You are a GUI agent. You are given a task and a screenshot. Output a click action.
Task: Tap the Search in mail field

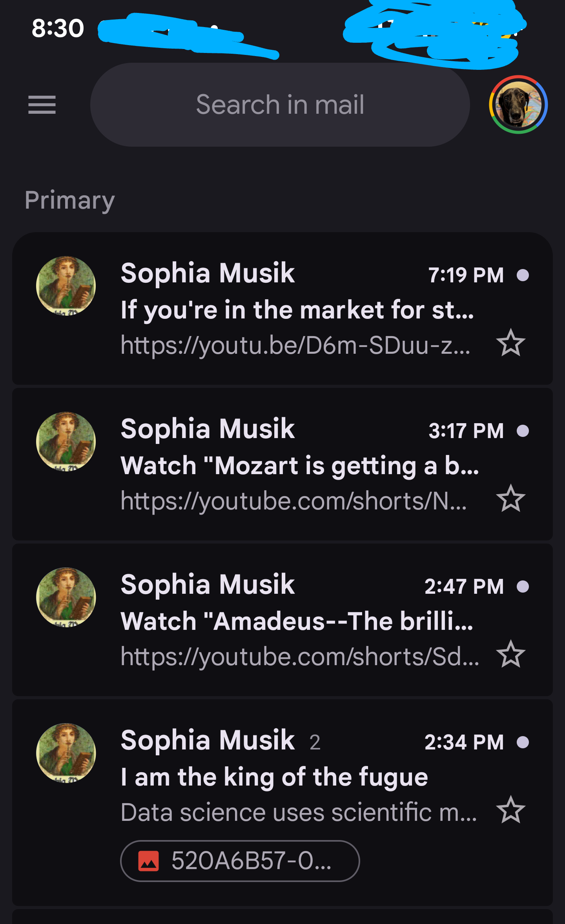coord(280,105)
